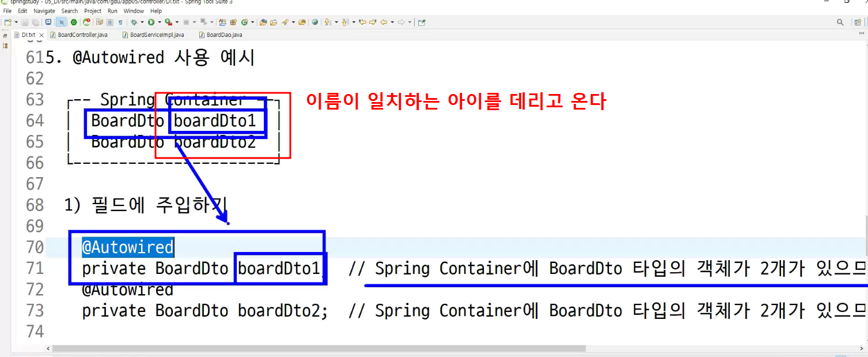
Task: Open the Window menu
Action: [134, 11]
